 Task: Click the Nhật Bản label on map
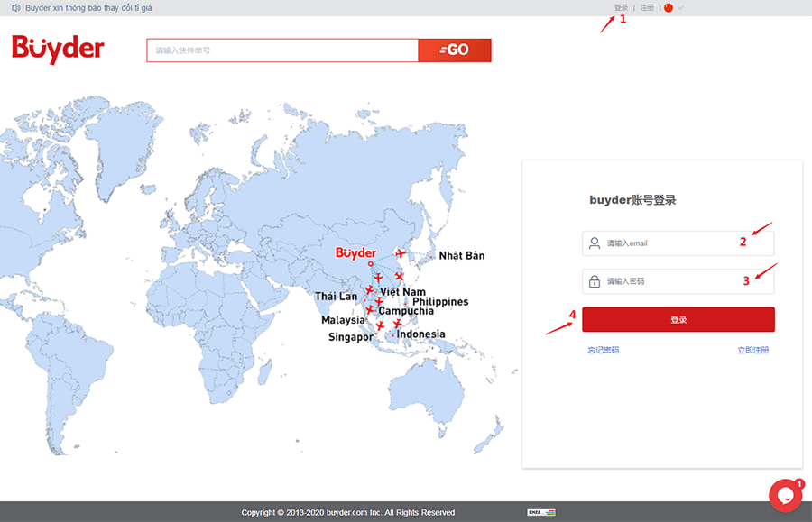(462, 255)
